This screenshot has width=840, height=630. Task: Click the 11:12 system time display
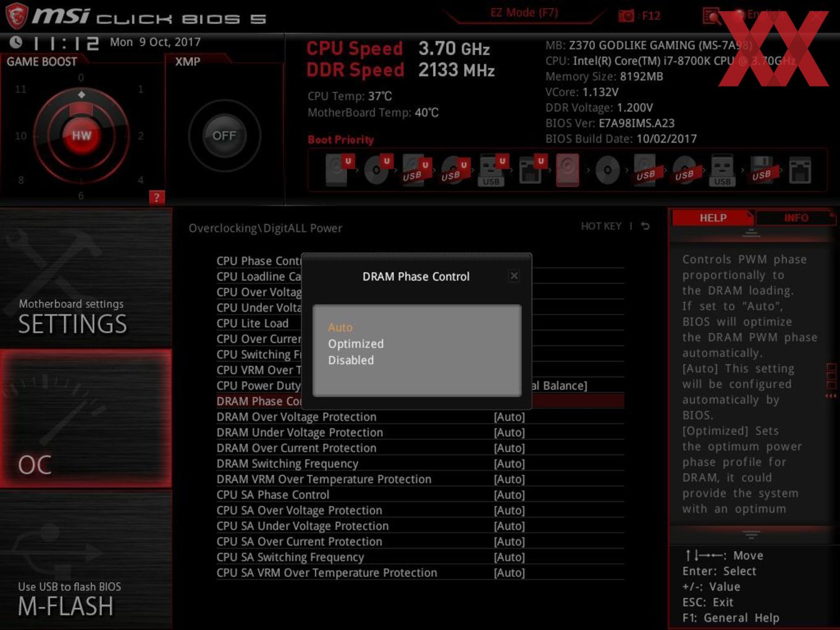pos(65,43)
